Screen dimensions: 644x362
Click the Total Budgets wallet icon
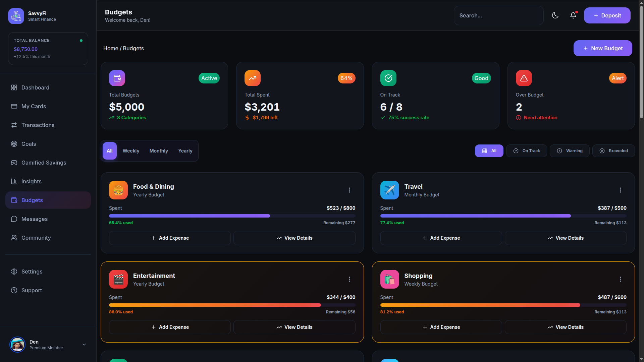click(117, 78)
